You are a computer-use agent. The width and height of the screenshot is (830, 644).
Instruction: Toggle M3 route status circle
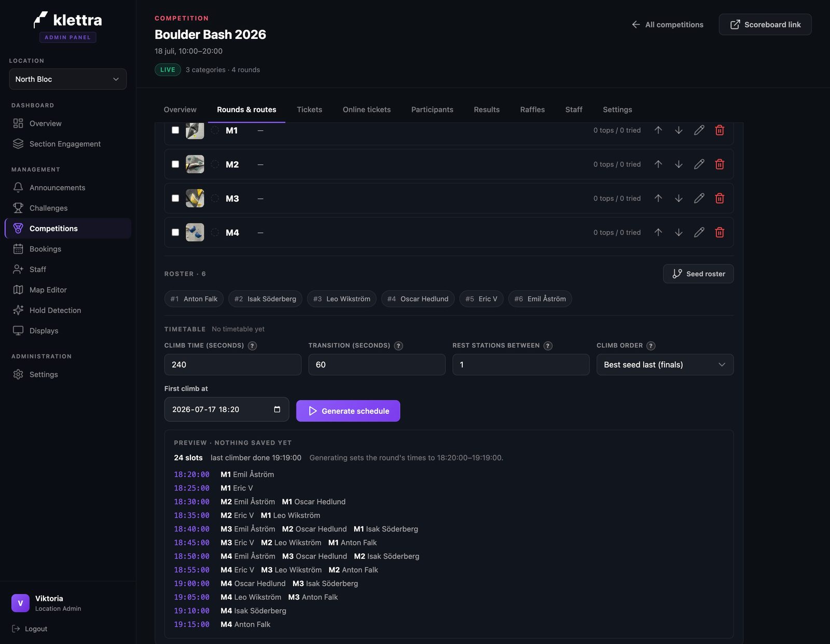click(215, 198)
